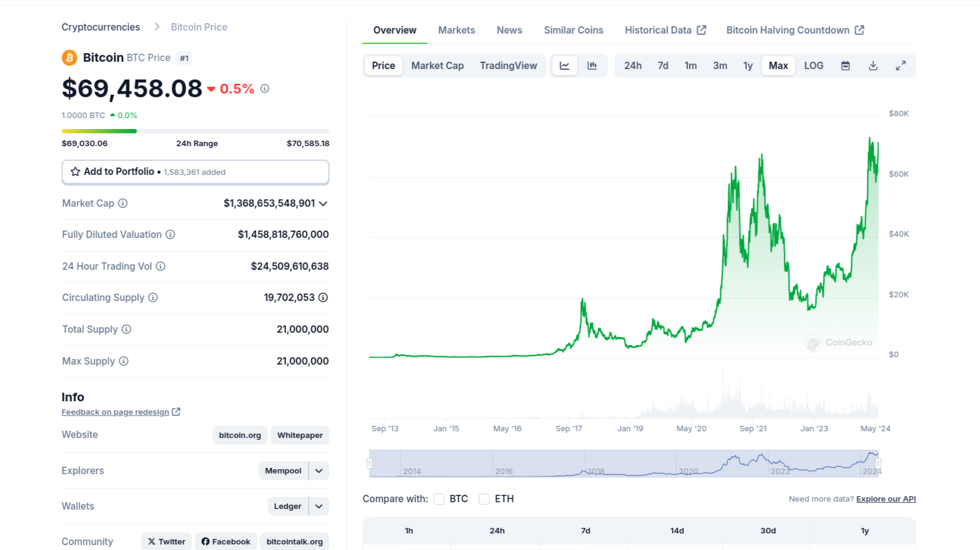Click the star icon in Add to Portfolio
The image size is (980, 550).
point(75,172)
